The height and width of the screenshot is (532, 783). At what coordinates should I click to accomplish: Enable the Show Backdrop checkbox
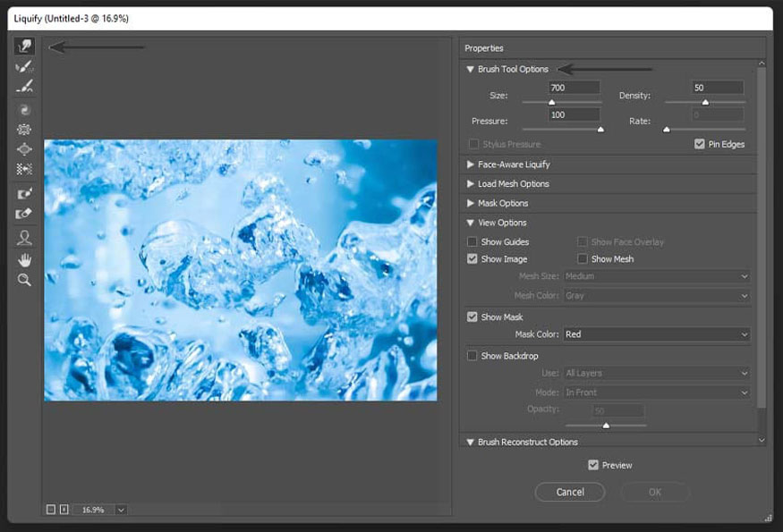(472, 355)
